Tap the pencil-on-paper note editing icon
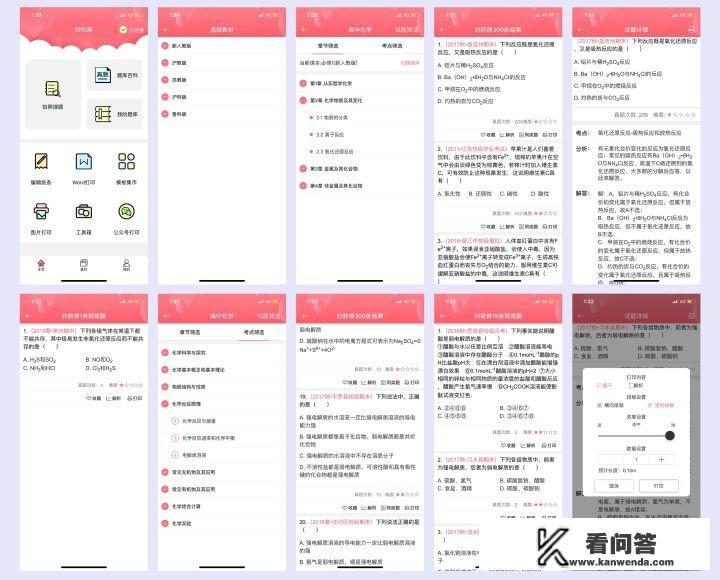This screenshot has height=580, width=720. click(41, 161)
